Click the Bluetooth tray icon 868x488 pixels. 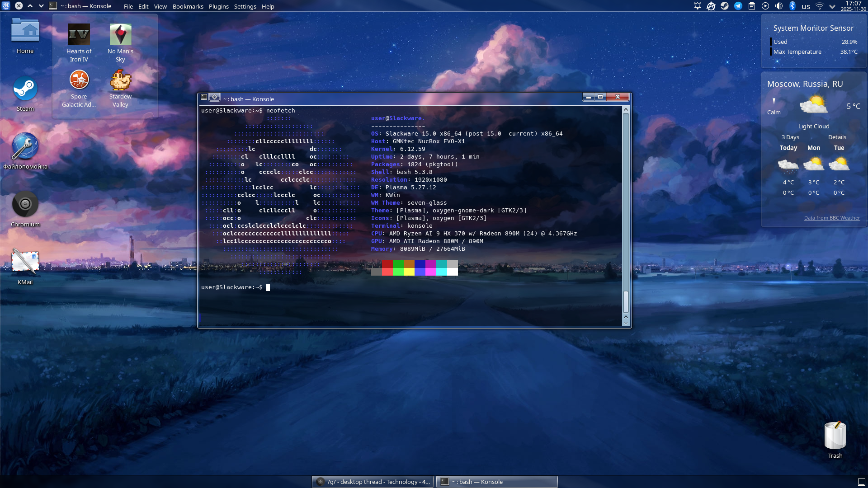coord(792,6)
